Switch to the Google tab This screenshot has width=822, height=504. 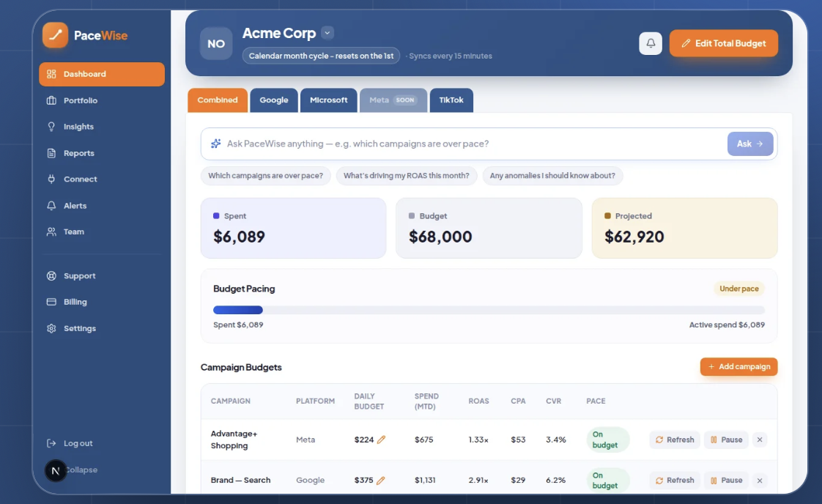274,100
